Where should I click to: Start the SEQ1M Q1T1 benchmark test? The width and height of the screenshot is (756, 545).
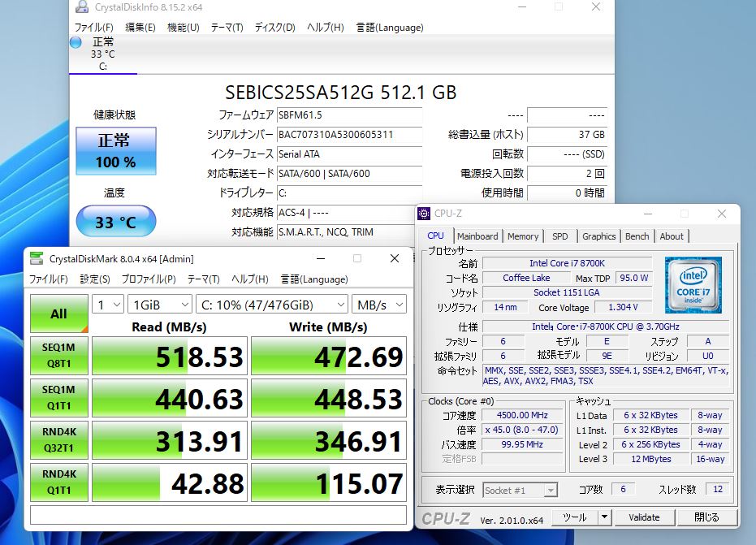(x=58, y=397)
